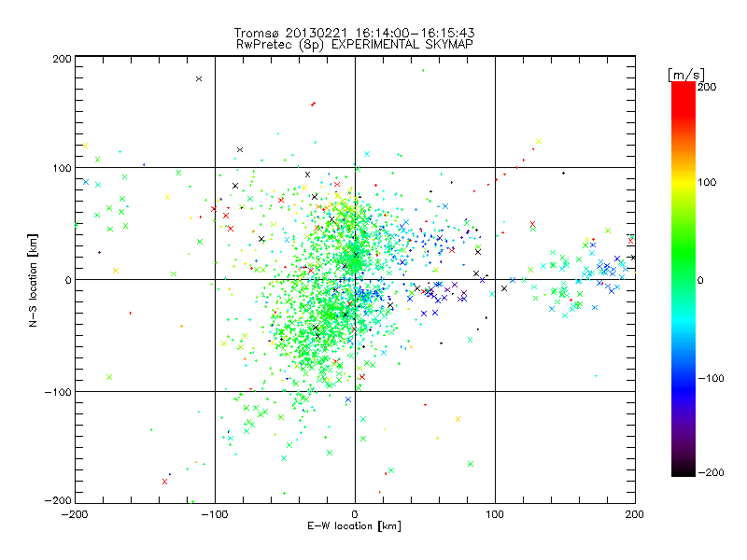Click the x-axis tick label '-200'
The width and height of the screenshot is (747, 560).
click(x=75, y=514)
